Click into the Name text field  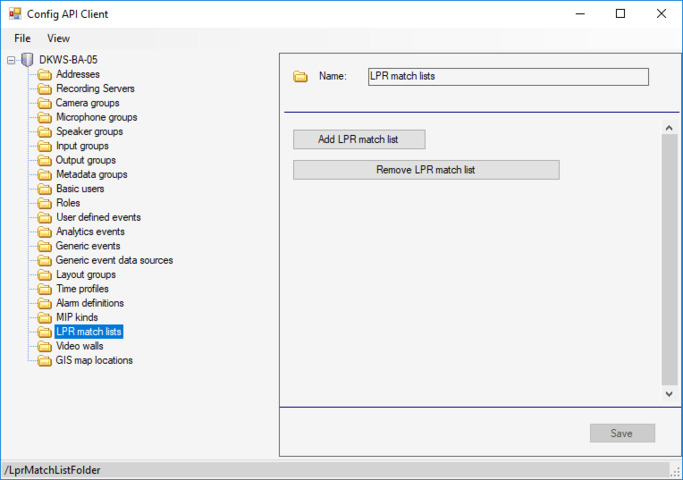[507, 76]
